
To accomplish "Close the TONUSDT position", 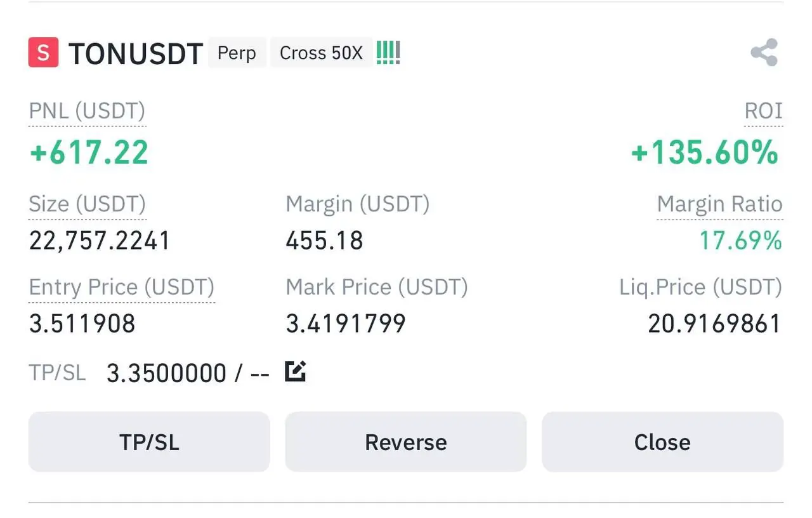I will point(662,442).
